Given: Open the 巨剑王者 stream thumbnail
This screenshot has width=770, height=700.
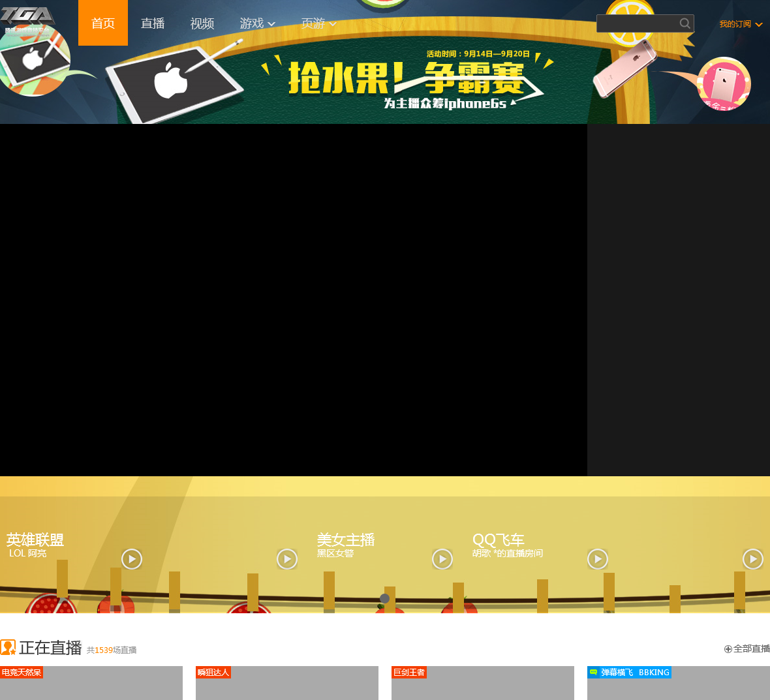Looking at the screenshot, I should (483, 683).
